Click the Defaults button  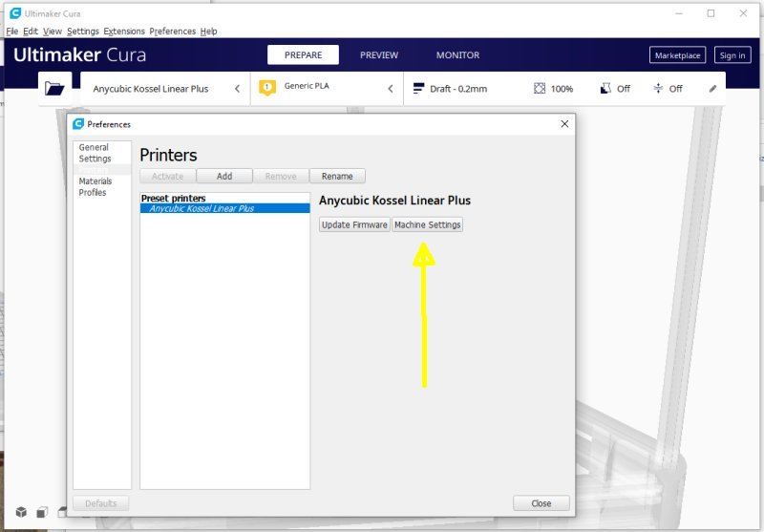click(101, 502)
